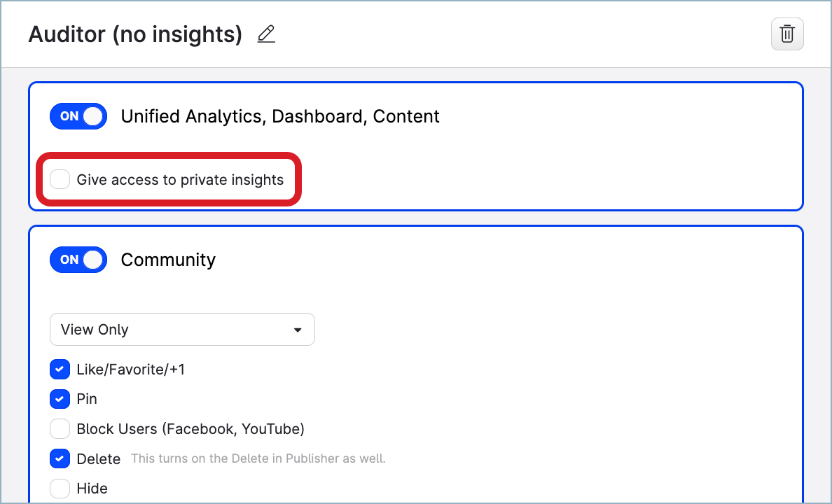Click the "Unified Analytics, Dashboard, Content" heading
Screen dimensions: 832x504
(x=280, y=116)
